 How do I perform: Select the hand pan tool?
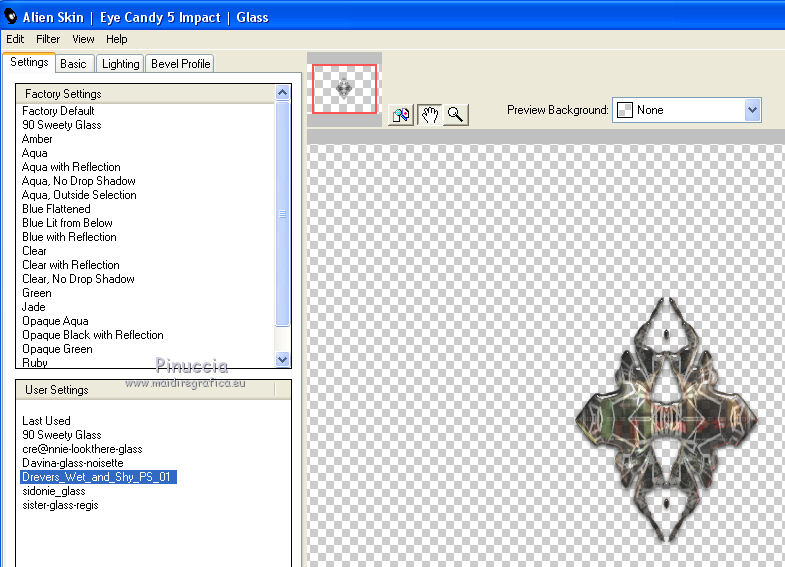point(430,115)
